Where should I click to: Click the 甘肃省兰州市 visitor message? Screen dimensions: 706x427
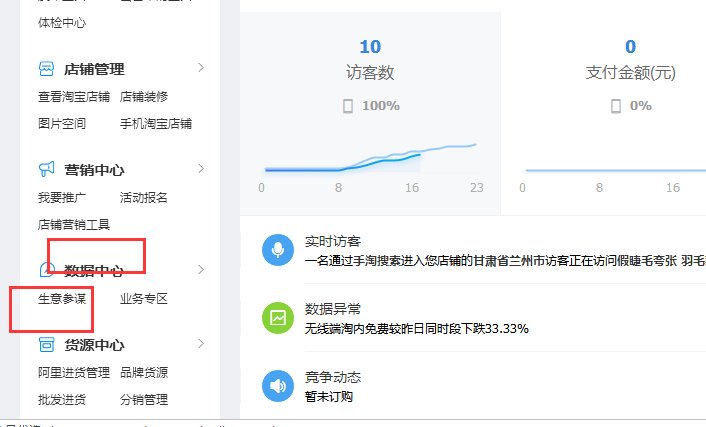pyautogui.click(x=505, y=261)
